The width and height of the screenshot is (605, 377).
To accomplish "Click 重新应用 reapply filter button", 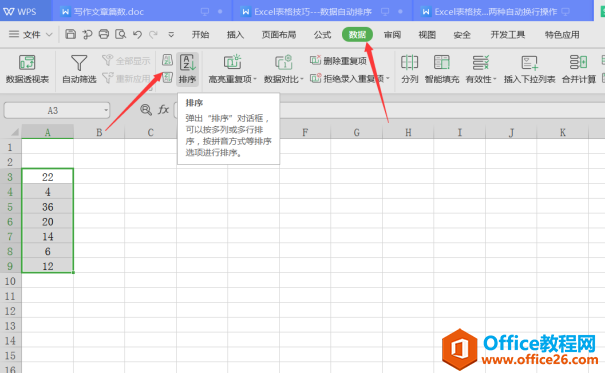I will coord(126,79).
